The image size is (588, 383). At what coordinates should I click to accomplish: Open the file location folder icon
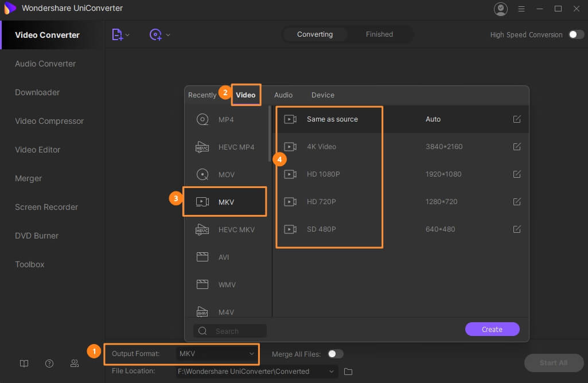click(348, 372)
